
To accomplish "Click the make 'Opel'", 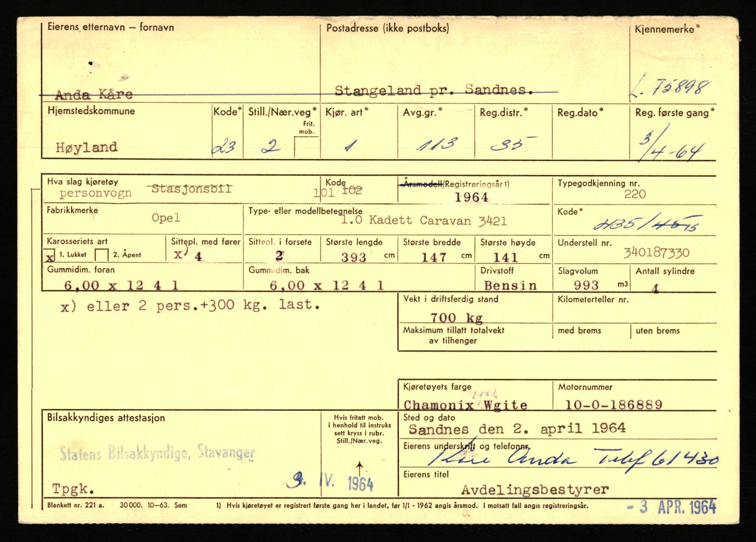I will click(166, 218).
